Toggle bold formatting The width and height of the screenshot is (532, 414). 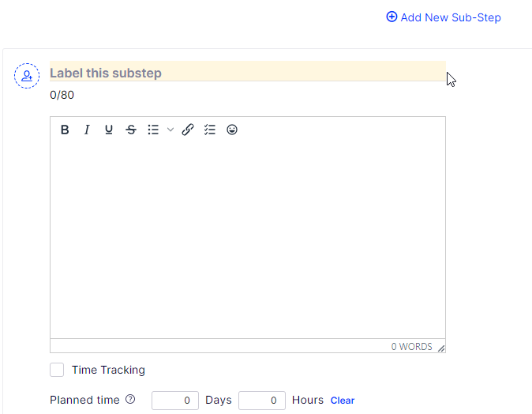tap(65, 130)
